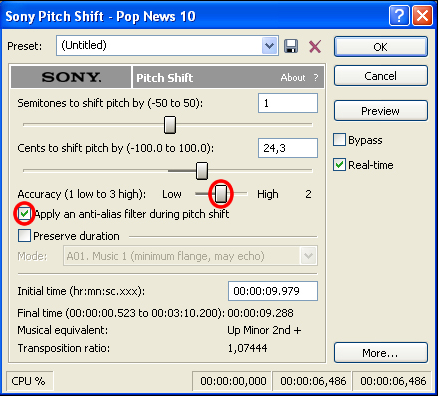Click the Pitch Shift header title
The image size is (438, 396).
pyautogui.click(x=165, y=78)
